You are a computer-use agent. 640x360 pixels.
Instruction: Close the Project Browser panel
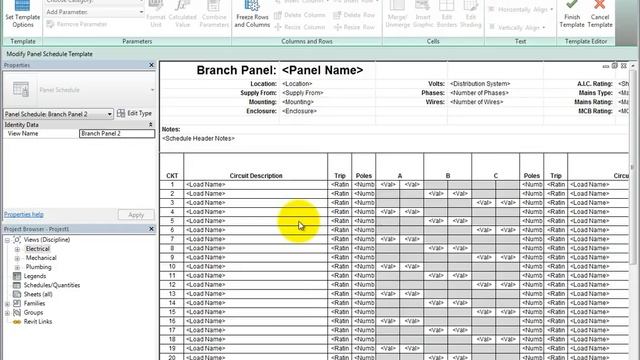151,229
